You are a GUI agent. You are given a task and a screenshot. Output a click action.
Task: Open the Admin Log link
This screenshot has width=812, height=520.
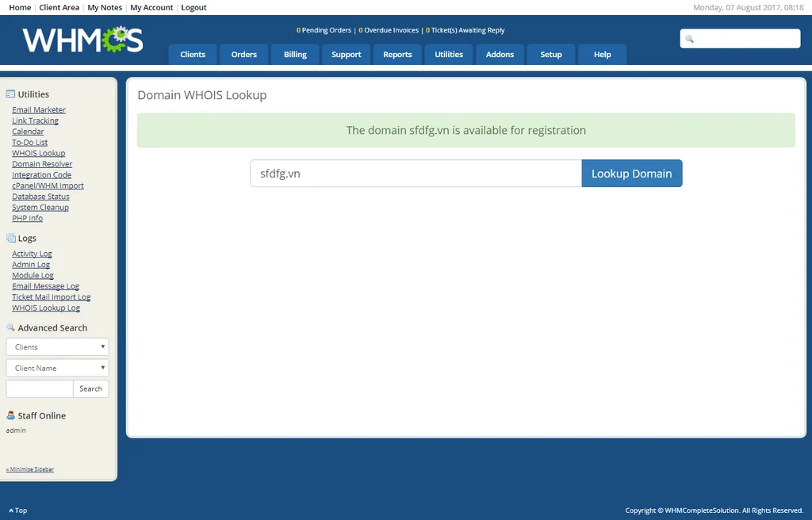pyautogui.click(x=31, y=265)
